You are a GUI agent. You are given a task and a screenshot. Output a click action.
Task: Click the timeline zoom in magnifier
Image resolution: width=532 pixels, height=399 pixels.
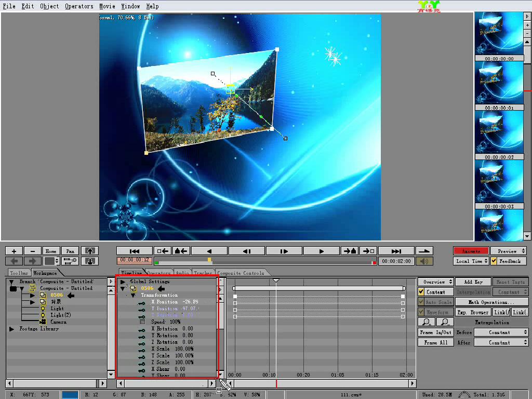427,322
